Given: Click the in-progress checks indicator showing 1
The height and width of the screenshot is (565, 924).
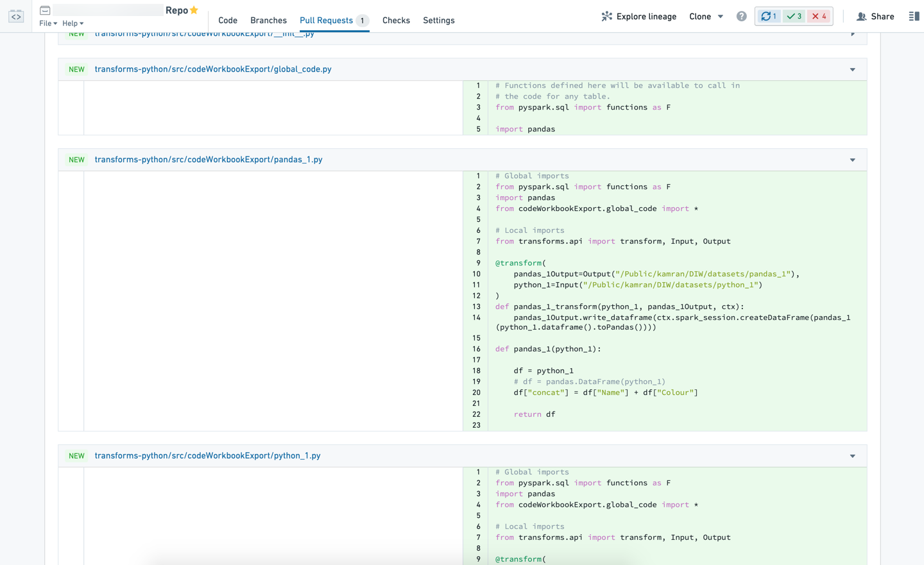Looking at the screenshot, I should pyautogui.click(x=768, y=17).
